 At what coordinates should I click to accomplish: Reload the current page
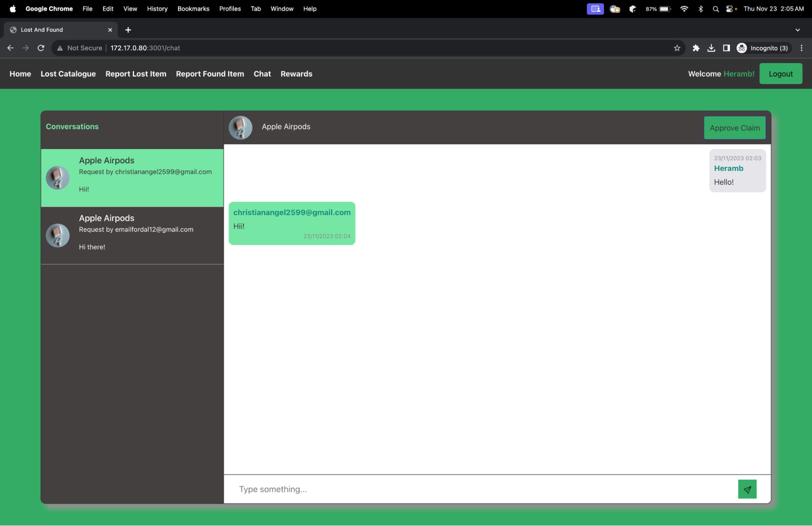pos(41,48)
